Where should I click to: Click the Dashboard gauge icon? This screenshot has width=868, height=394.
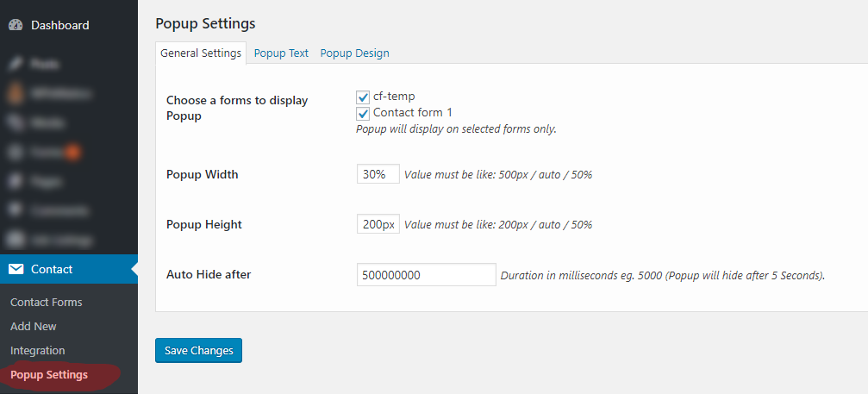coord(16,25)
